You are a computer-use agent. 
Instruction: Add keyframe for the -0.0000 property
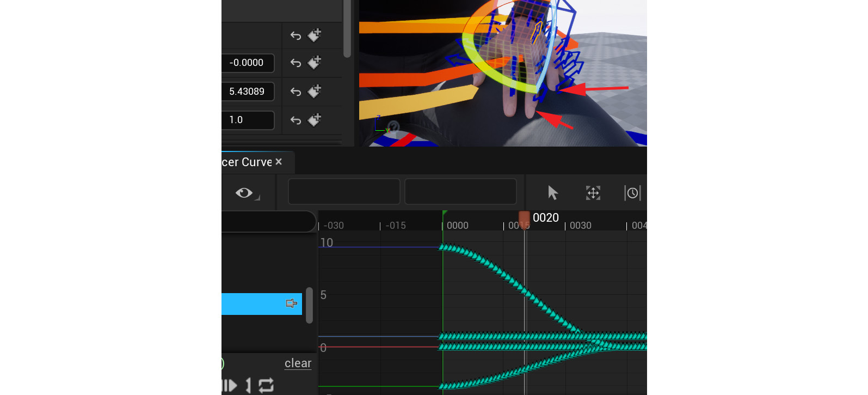pyautogui.click(x=315, y=63)
